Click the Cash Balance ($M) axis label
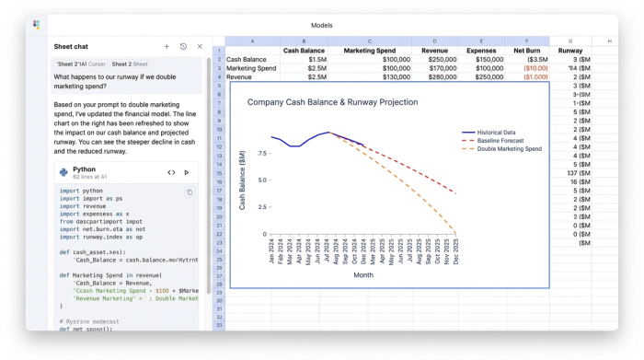The width and height of the screenshot is (644, 360). 242,180
